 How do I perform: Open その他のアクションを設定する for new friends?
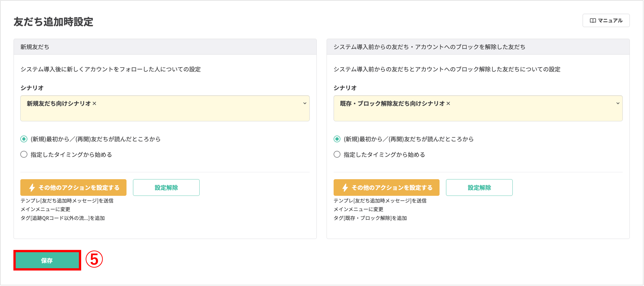tap(73, 187)
